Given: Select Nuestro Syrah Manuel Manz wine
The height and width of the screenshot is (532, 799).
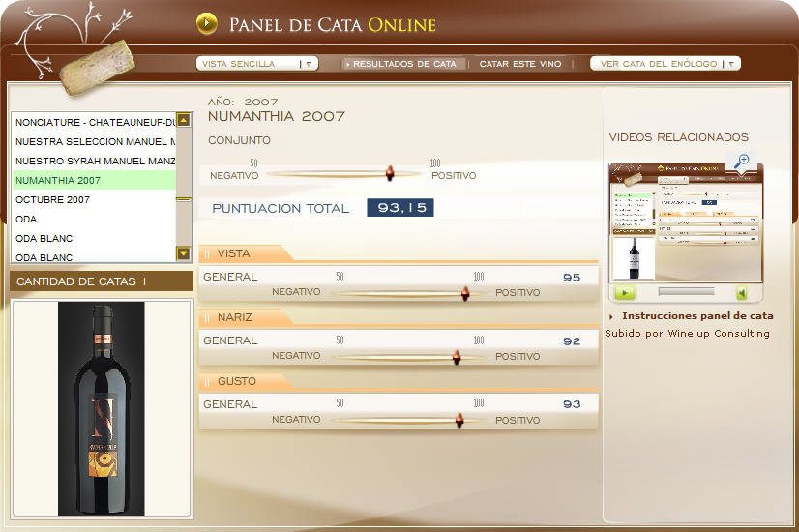Looking at the screenshot, I should coord(94,161).
